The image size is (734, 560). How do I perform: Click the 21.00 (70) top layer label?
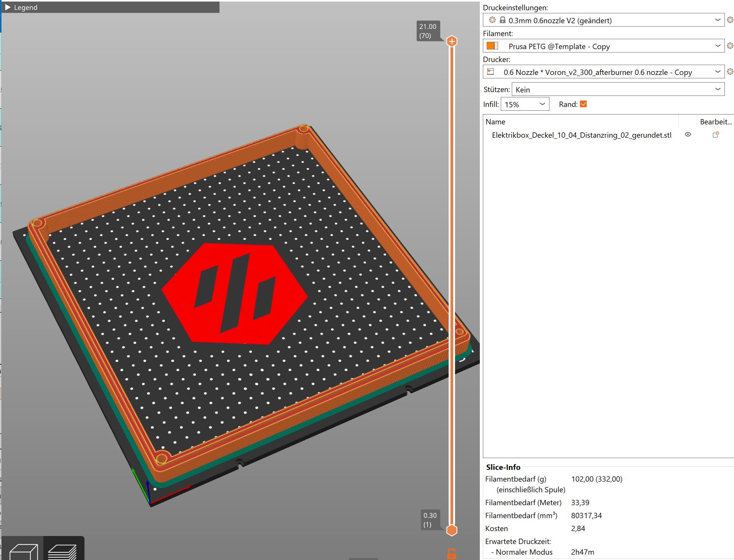click(428, 31)
